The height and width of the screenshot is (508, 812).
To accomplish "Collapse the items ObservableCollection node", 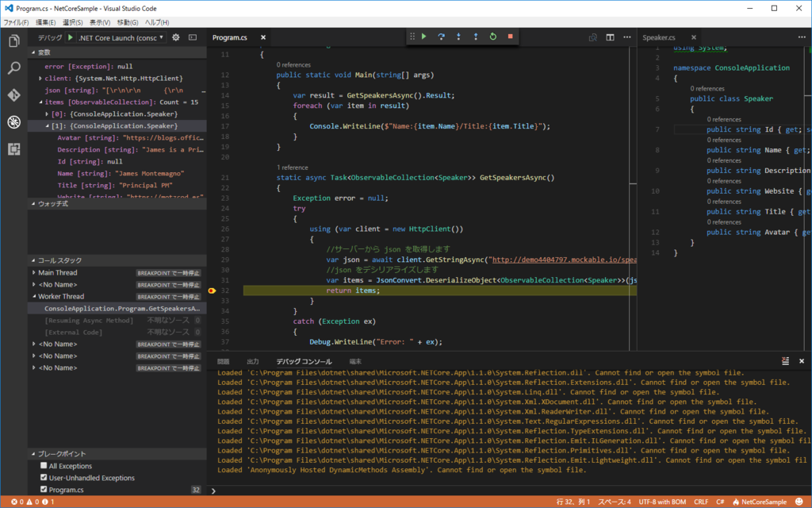I will pyautogui.click(x=40, y=102).
